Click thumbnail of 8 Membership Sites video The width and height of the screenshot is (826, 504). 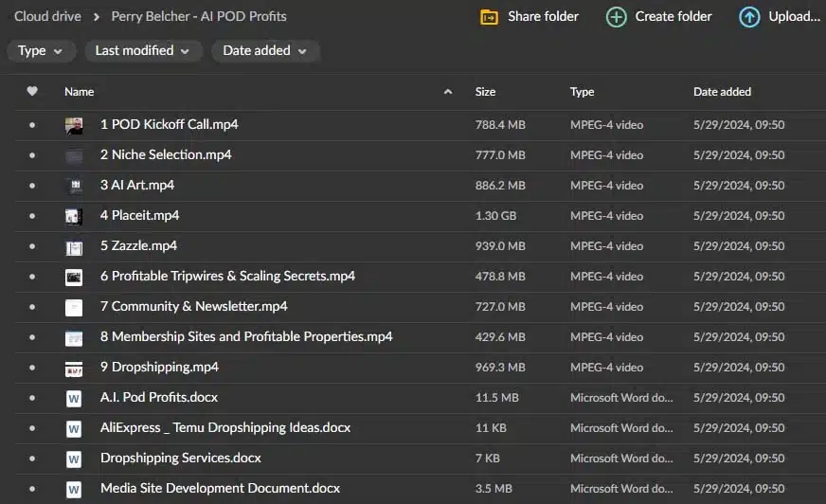point(74,337)
